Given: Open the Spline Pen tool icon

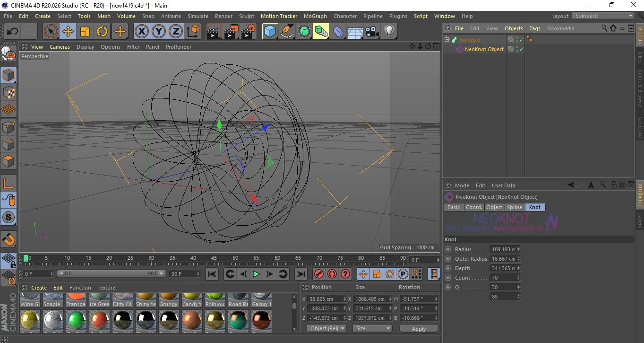Looking at the screenshot, I should tap(287, 32).
